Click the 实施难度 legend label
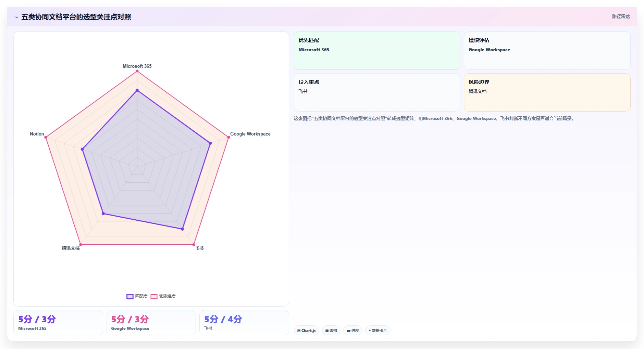 [x=167, y=296]
